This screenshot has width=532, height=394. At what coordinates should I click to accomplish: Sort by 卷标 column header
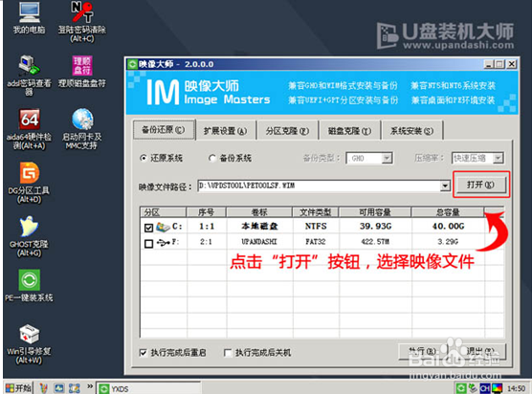click(259, 212)
